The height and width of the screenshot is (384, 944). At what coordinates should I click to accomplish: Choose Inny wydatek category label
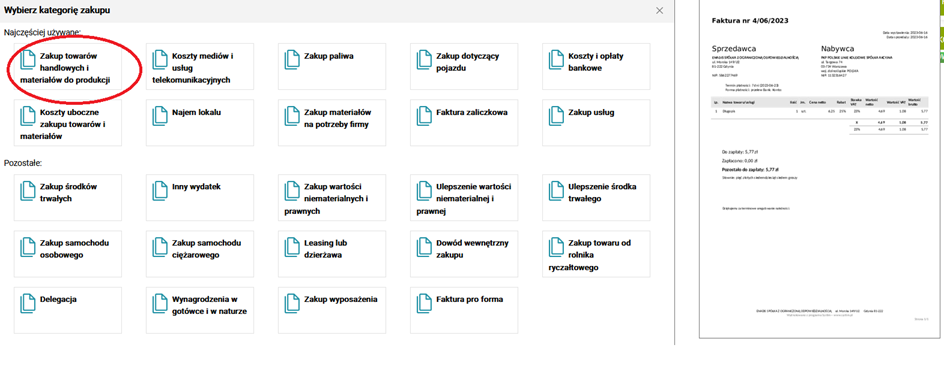(196, 187)
